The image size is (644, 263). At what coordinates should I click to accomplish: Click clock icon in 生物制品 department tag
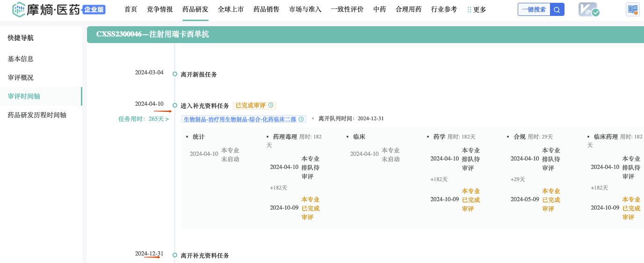(x=301, y=119)
